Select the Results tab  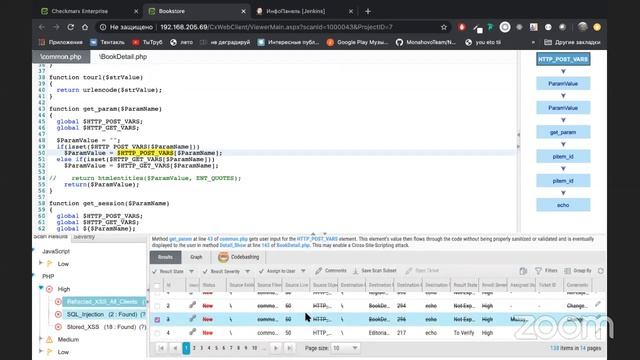(165, 257)
